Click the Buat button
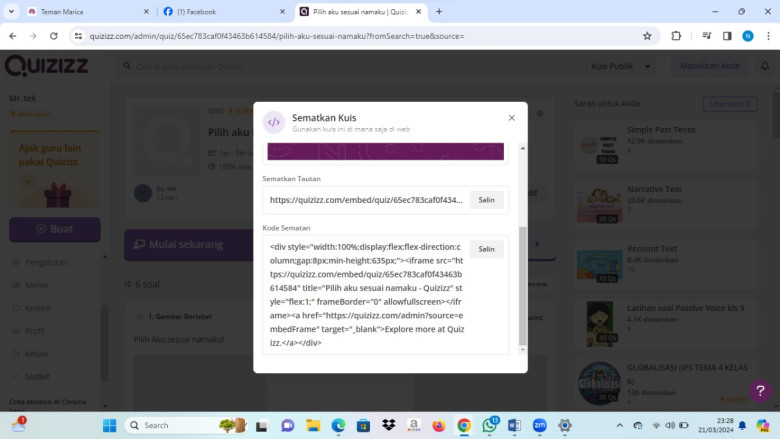Screen dimensions: 780x439 pyautogui.click(x=55, y=229)
